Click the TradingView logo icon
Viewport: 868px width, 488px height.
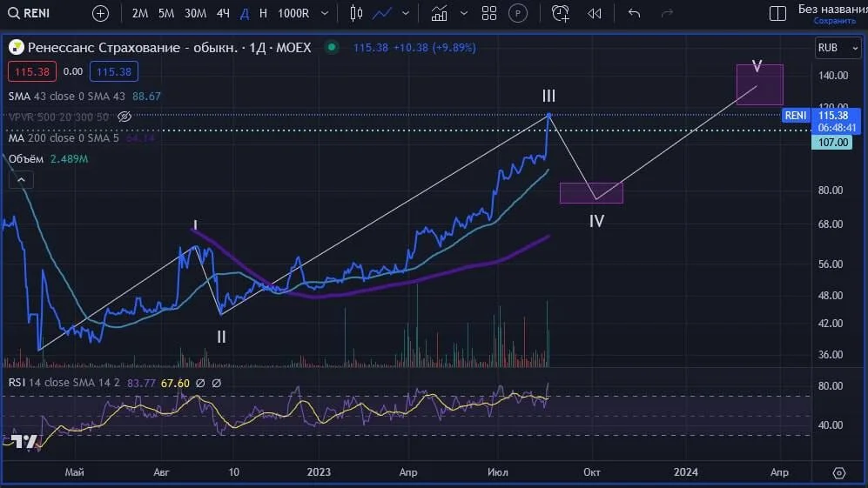click(x=24, y=442)
